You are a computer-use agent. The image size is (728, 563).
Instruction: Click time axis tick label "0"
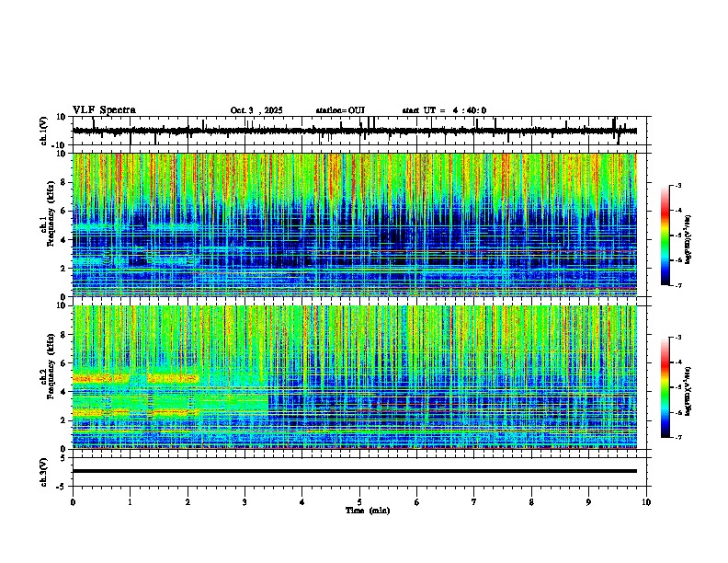point(73,502)
